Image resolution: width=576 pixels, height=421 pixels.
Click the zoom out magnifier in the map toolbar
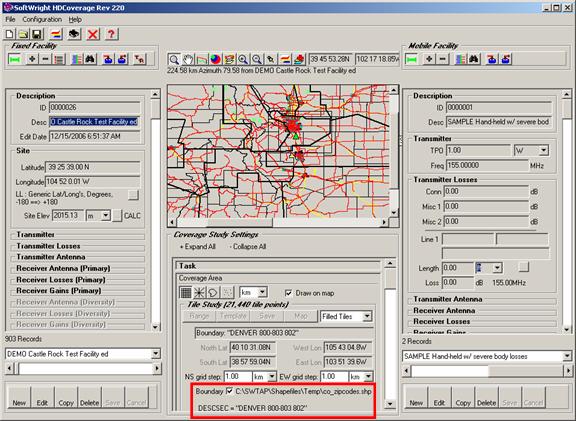(257, 59)
